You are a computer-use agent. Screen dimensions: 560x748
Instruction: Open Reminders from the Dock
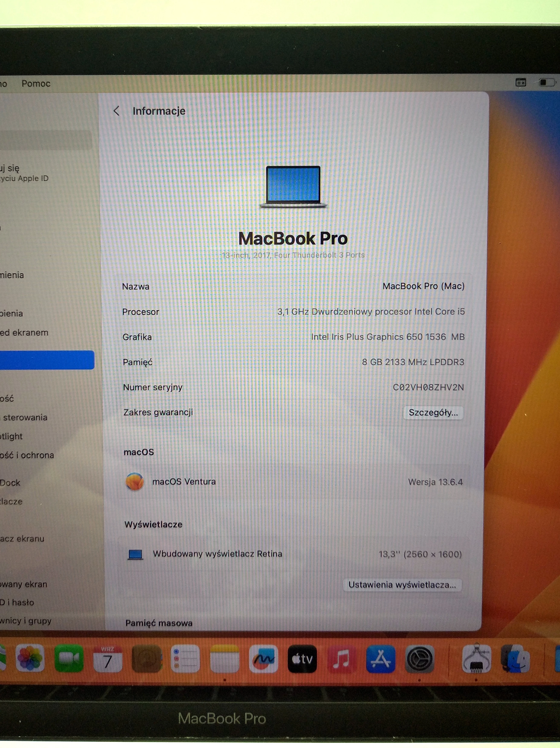(185, 658)
